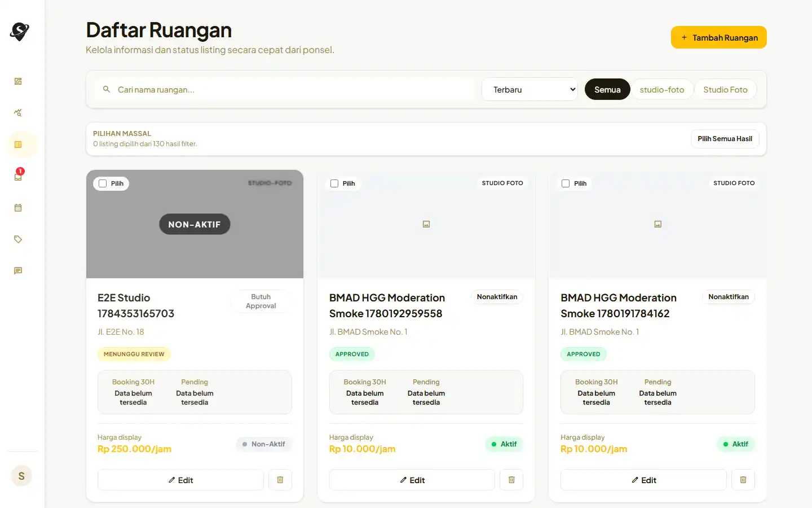Select the Semua filter tab

(607, 89)
